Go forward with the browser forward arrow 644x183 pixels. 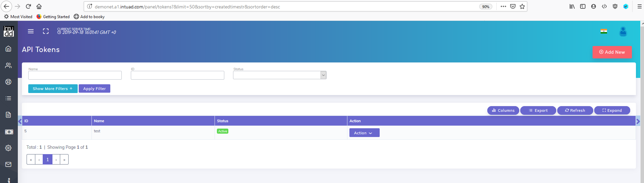click(17, 6)
